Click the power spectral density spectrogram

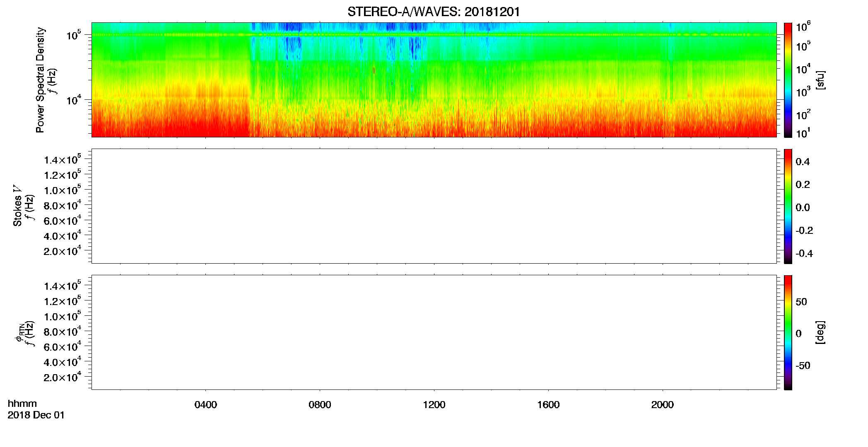pos(434,80)
